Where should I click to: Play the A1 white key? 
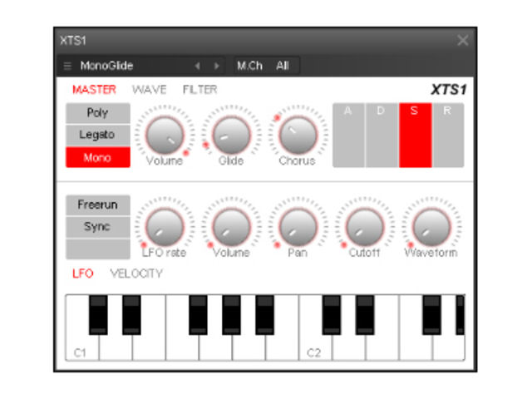tap(249, 347)
